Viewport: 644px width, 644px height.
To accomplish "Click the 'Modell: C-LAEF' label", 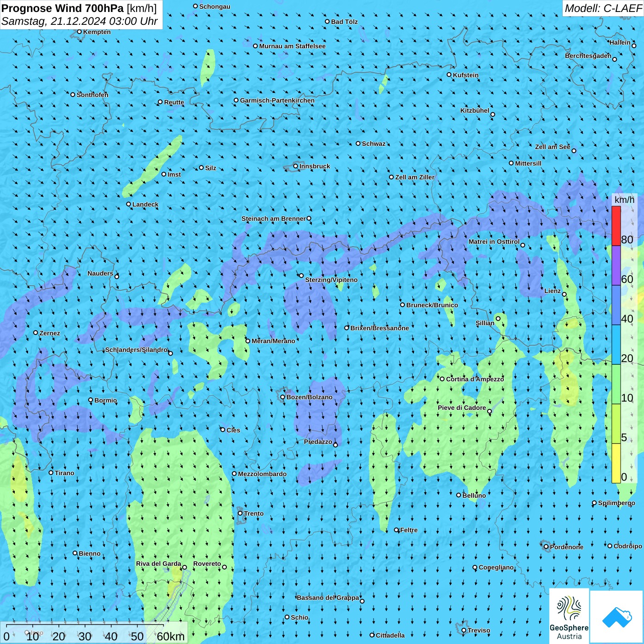I will coord(603,8).
